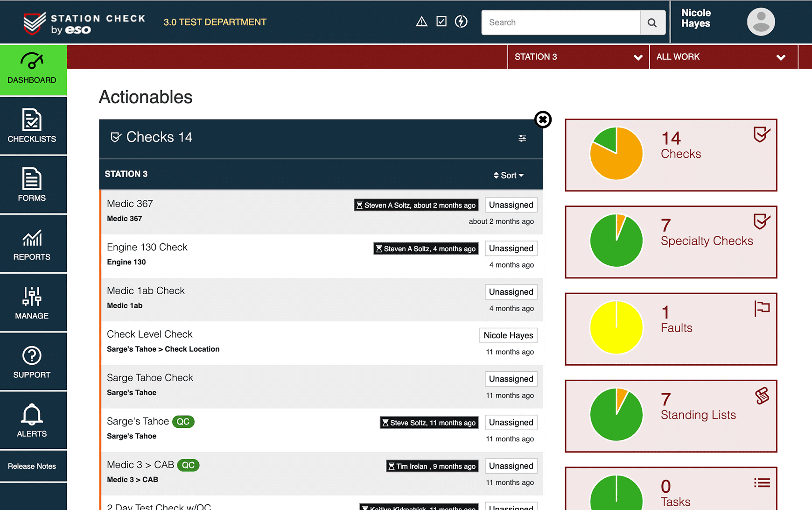Open Nicole Hayes profile avatar
Viewport: 812px width, 510px height.
click(761, 22)
